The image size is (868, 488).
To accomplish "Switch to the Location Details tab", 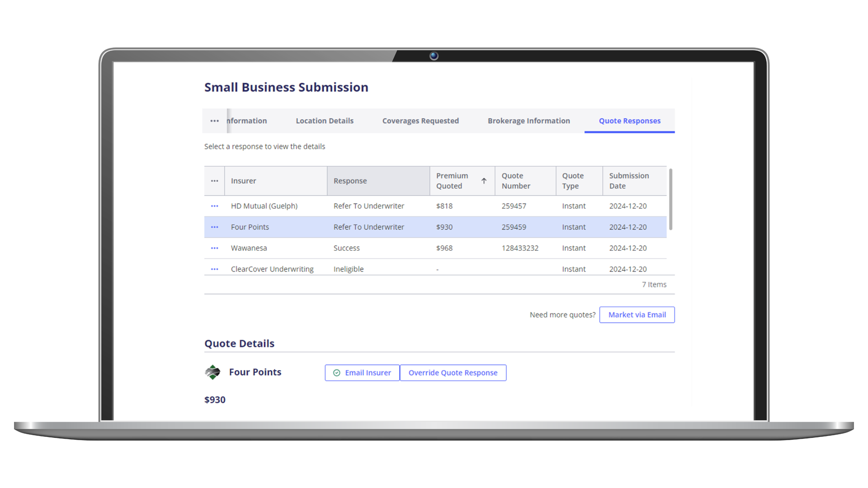I will tap(325, 121).
